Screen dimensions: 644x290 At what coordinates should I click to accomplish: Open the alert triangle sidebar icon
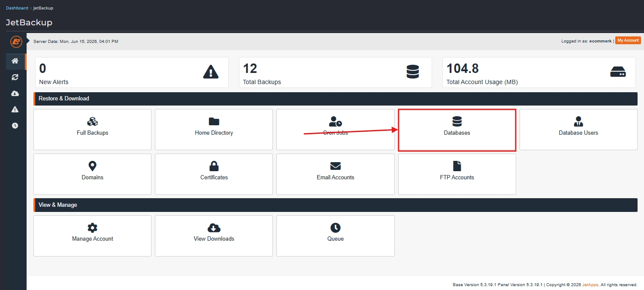click(x=15, y=109)
